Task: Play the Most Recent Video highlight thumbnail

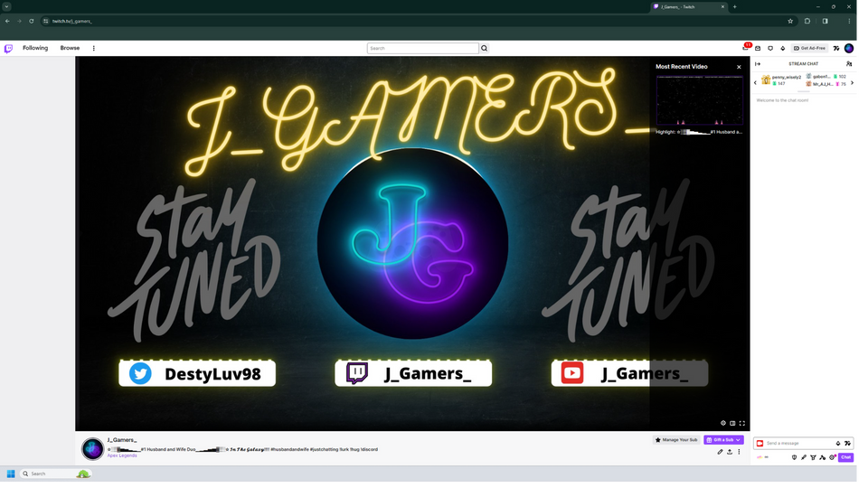Action: coord(699,100)
